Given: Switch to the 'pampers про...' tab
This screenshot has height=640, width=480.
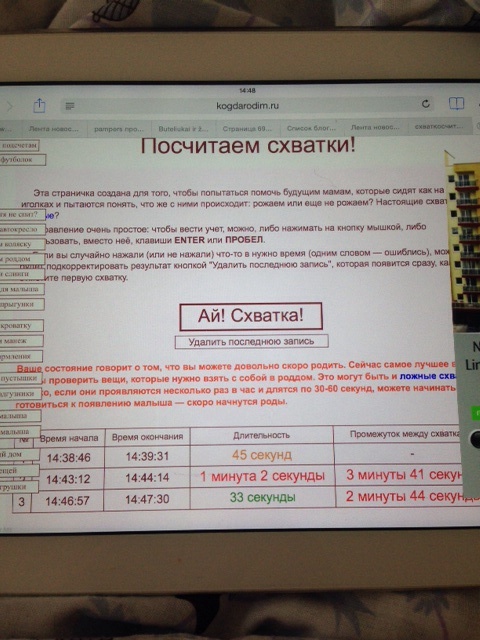Looking at the screenshot, I should 119,129.
